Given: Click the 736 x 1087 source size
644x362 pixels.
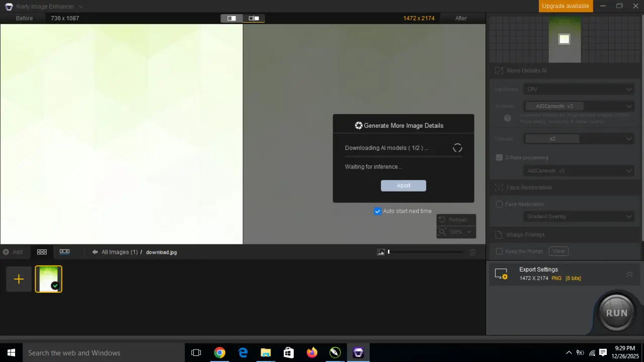Looking at the screenshot, I should tap(65, 18).
